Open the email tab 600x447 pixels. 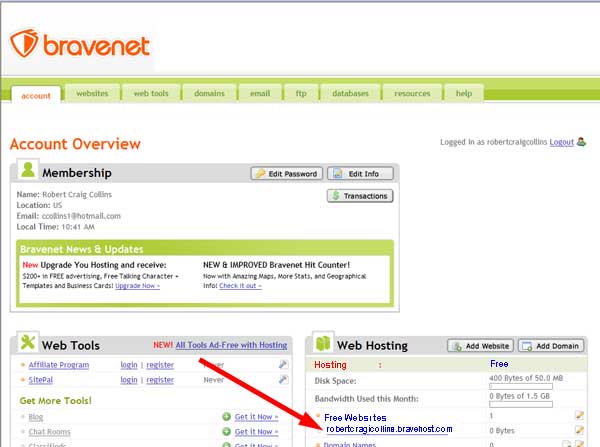click(x=260, y=93)
